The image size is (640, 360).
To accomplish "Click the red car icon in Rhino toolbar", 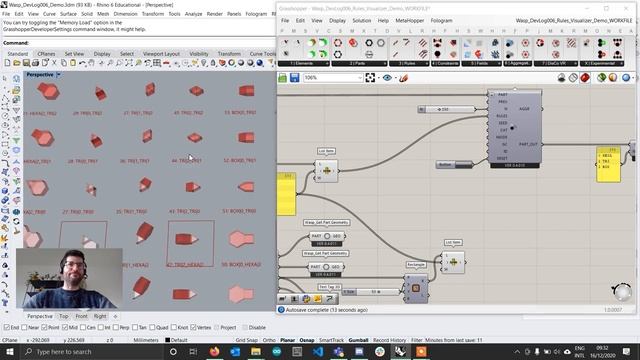I will 167,63.
